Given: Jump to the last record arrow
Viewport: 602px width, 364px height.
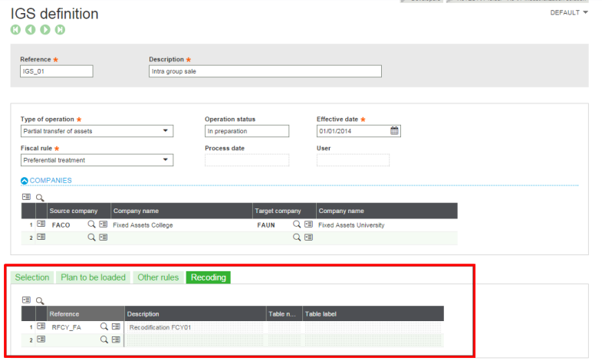Looking at the screenshot, I should 60,30.
